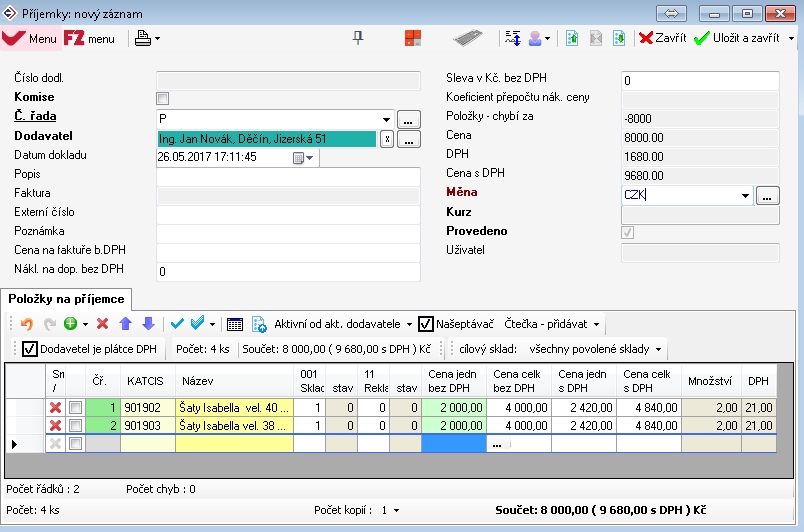Toggle the Našeptávač checkbox
Image resolution: width=804 pixels, height=532 pixels.
[426, 324]
